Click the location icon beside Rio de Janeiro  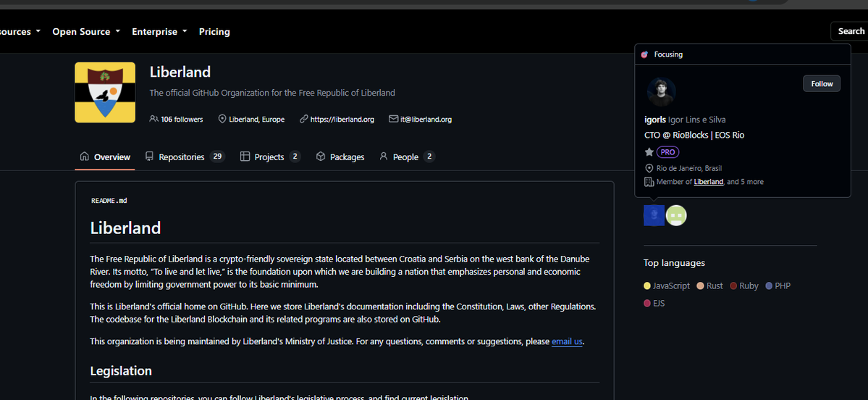tap(649, 168)
